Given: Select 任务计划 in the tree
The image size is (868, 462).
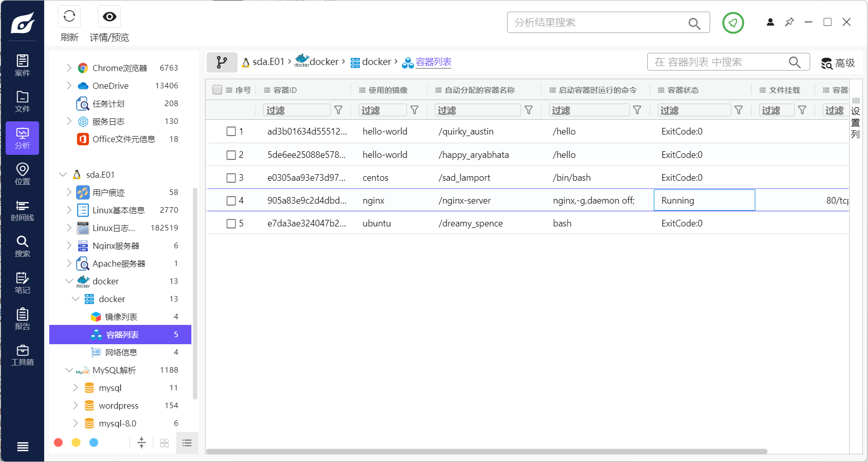Looking at the screenshot, I should tap(108, 104).
